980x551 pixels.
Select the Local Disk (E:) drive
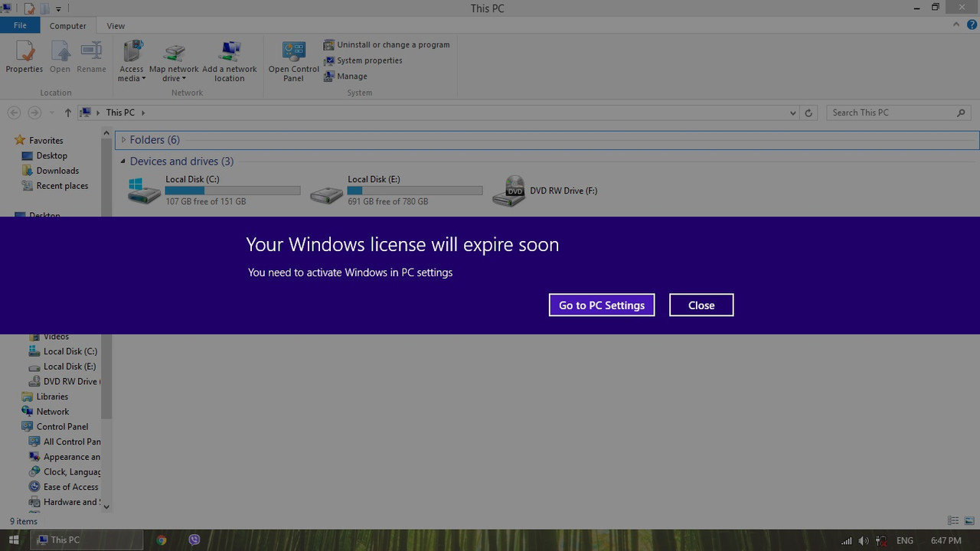click(x=396, y=191)
